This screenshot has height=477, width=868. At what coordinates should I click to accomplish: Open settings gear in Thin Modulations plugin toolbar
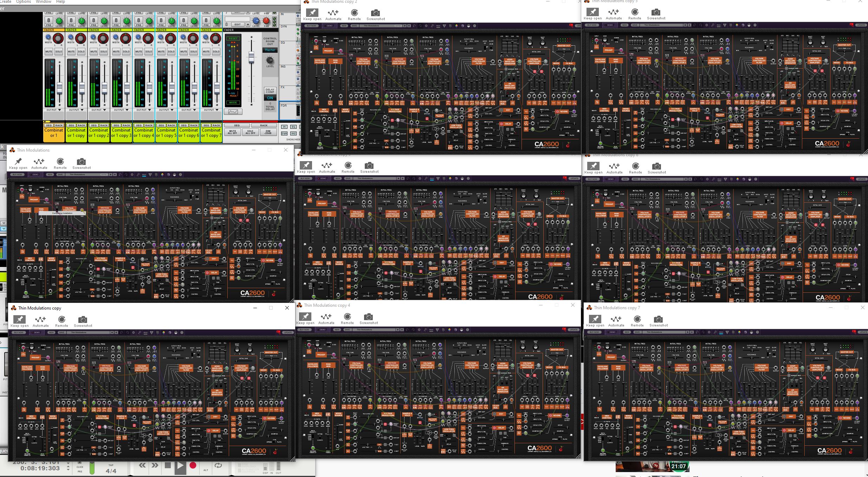tap(132, 174)
